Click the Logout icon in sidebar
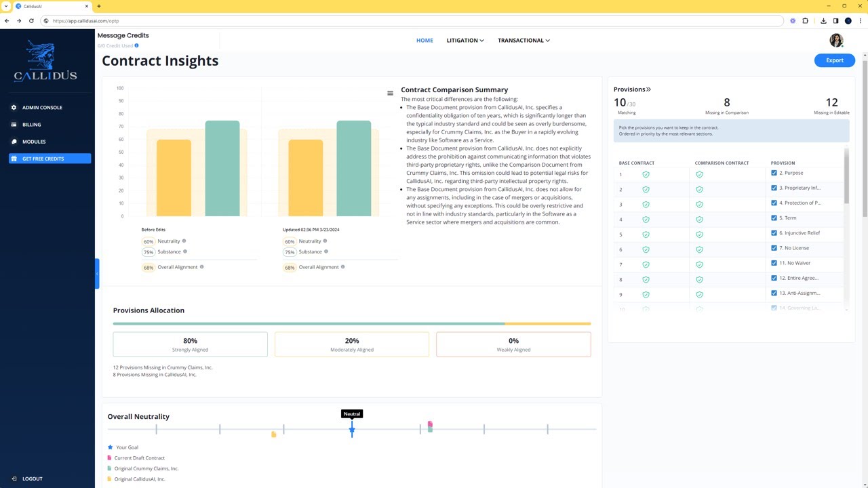This screenshot has width=868, height=488. (x=14, y=479)
